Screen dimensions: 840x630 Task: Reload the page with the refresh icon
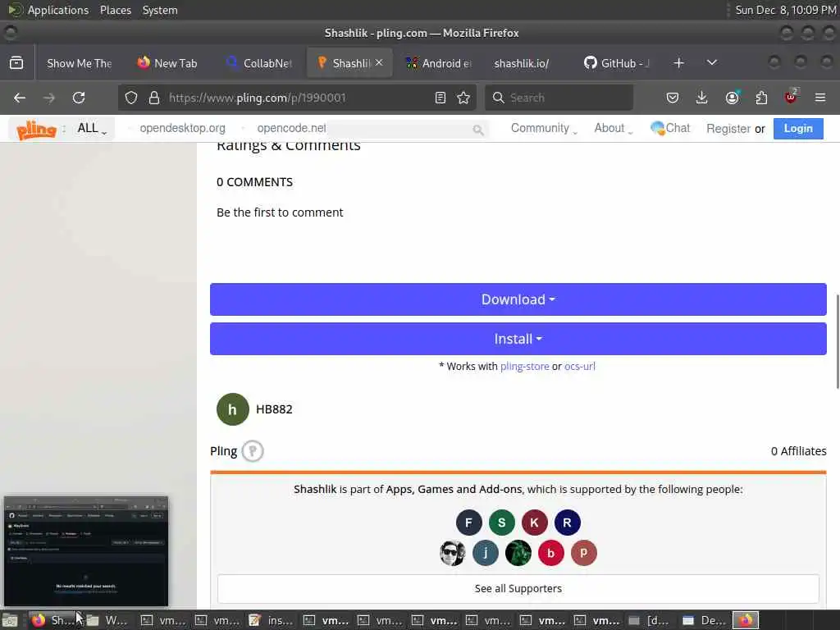pyautogui.click(x=79, y=98)
